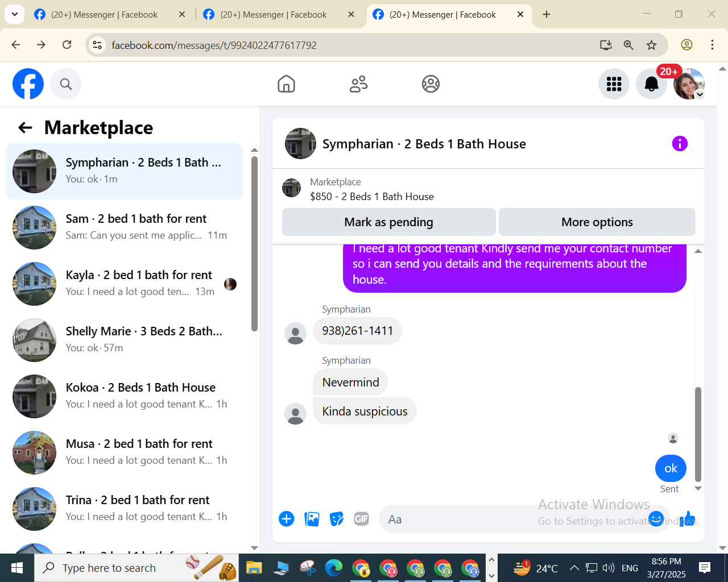
Task: Open Chrome three-dot menu
Action: click(712, 45)
